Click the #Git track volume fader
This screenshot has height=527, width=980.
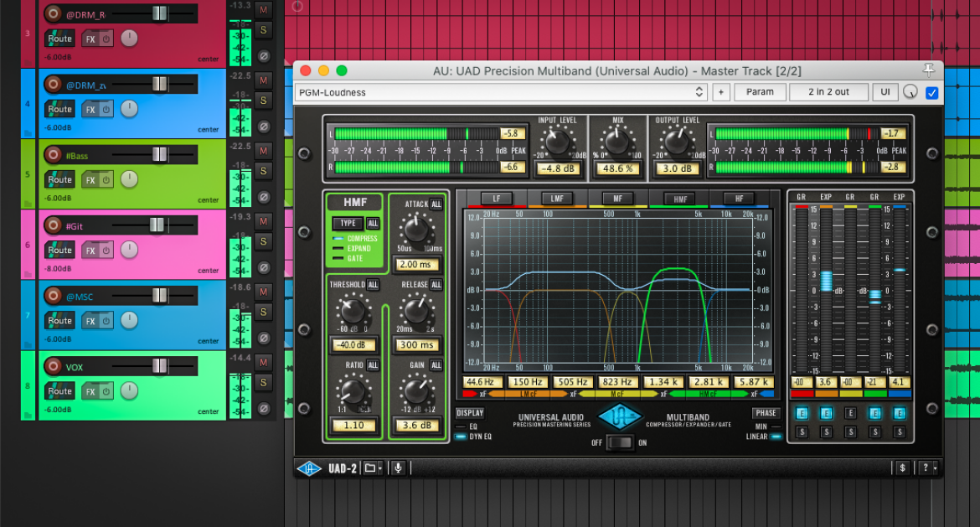tap(157, 225)
